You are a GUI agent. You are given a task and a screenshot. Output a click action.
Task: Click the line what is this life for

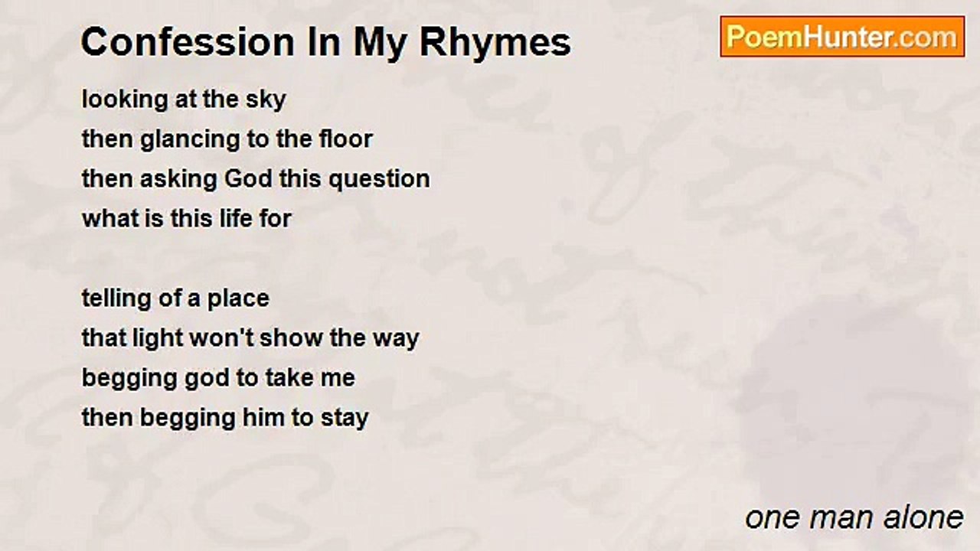tap(187, 219)
